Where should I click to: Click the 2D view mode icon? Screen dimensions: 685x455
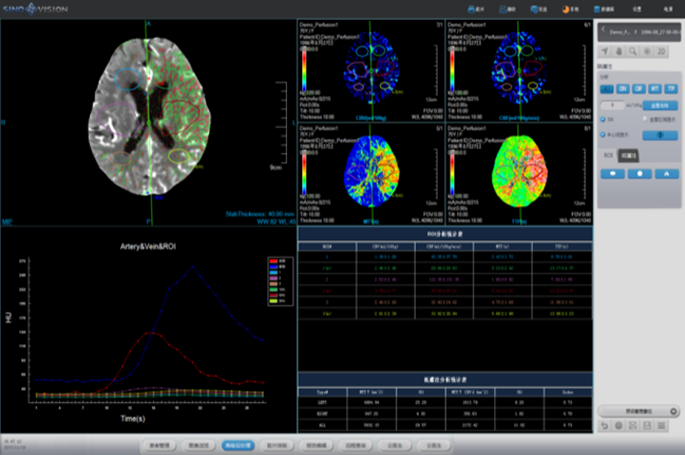click(663, 50)
